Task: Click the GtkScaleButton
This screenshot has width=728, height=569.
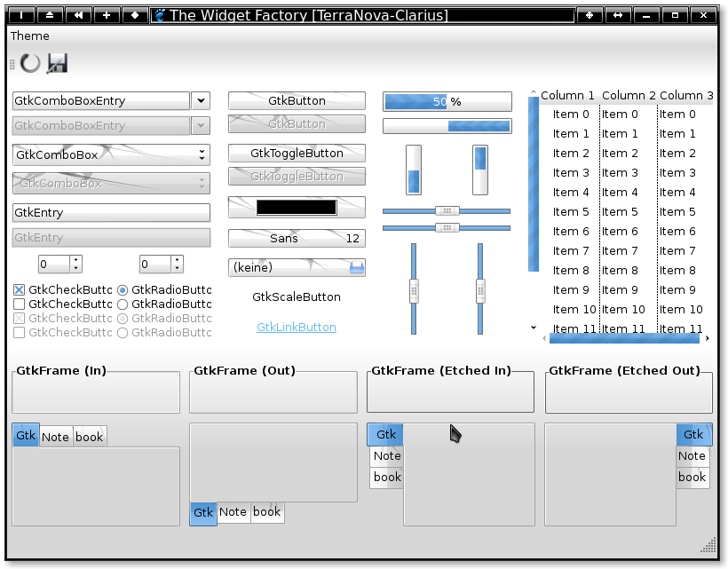Action: coord(297,297)
